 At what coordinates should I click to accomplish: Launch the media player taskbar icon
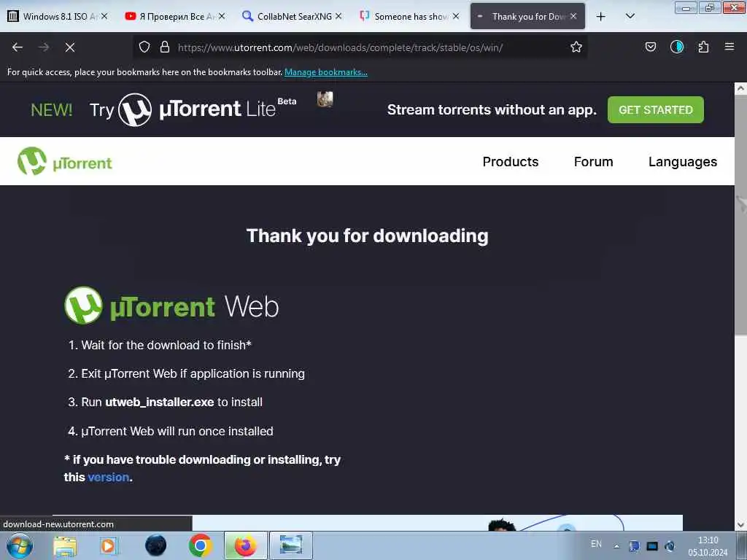coord(108,545)
